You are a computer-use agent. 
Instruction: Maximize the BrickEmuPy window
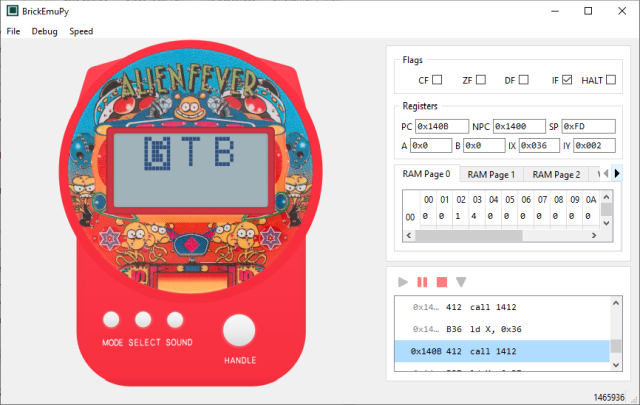(x=588, y=11)
